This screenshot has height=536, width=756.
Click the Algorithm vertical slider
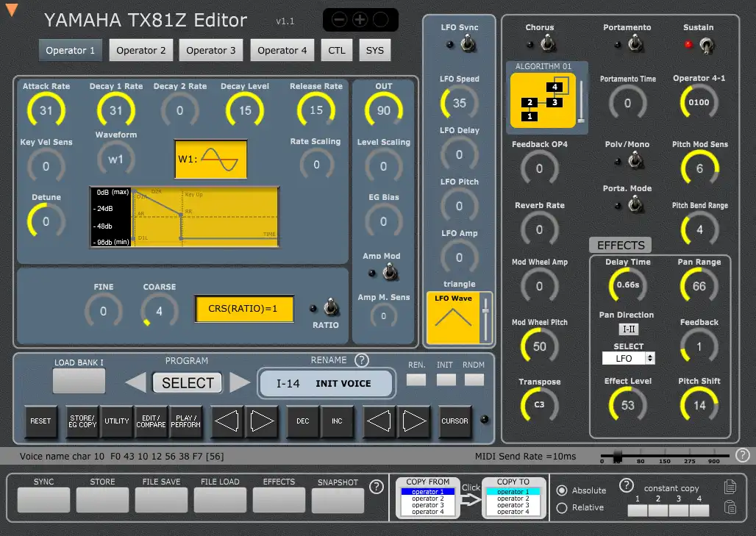pyautogui.click(x=582, y=101)
